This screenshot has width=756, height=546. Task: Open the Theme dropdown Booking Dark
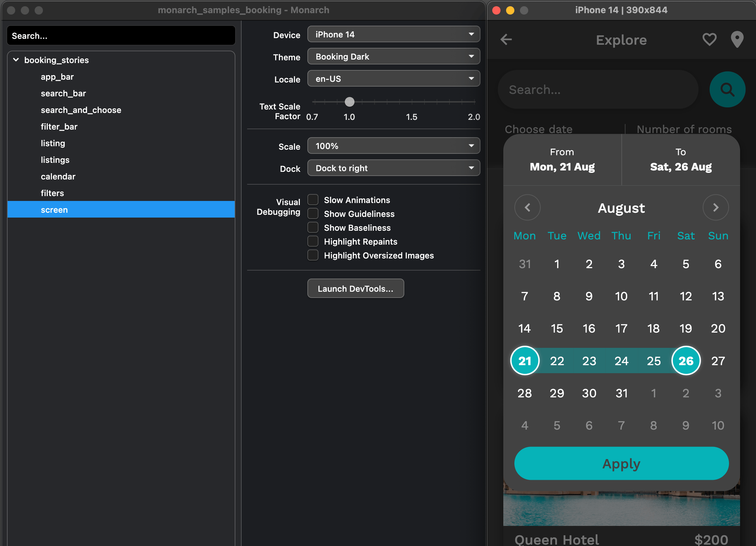[394, 56]
